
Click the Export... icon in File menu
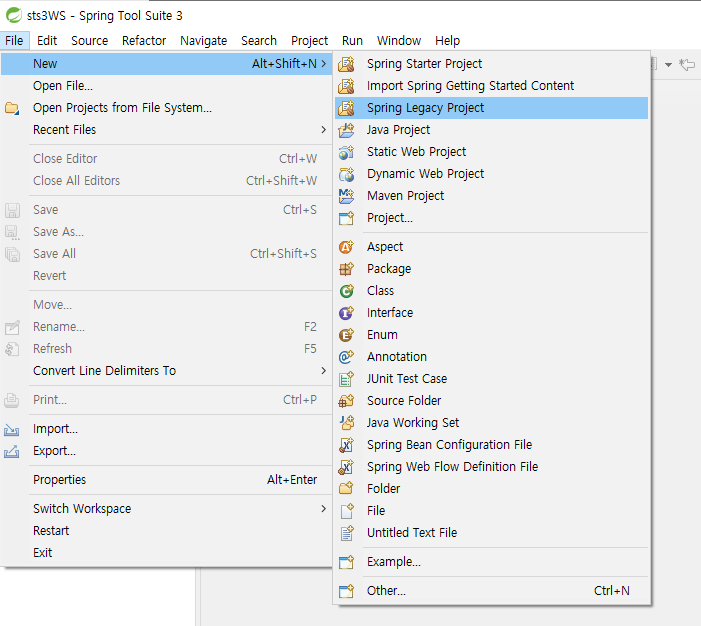click(12, 451)
